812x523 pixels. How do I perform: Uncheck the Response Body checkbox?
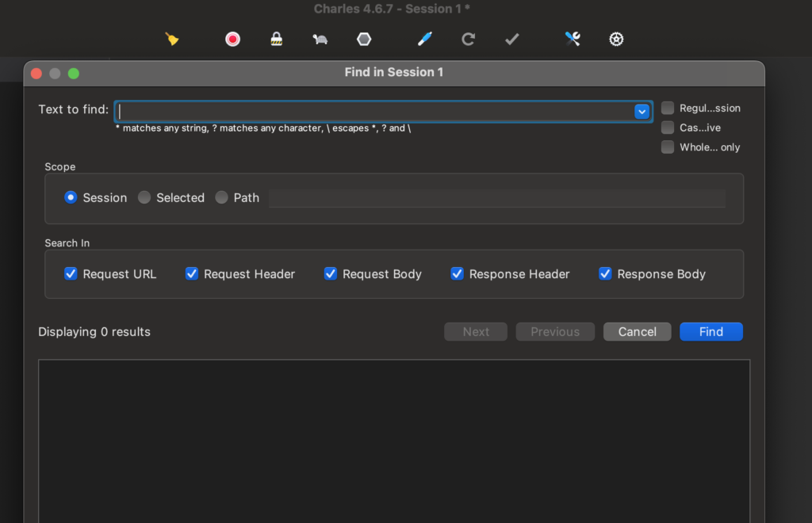[605, 274]
